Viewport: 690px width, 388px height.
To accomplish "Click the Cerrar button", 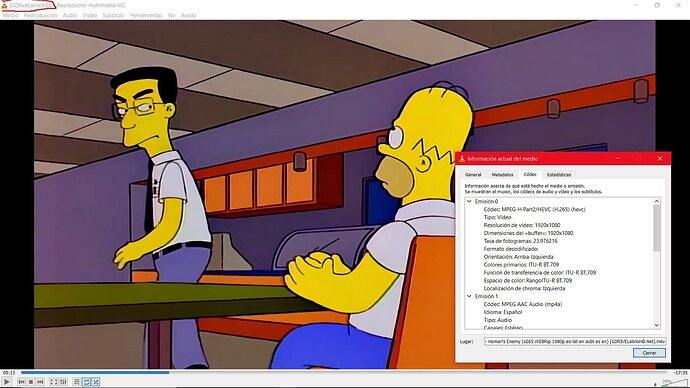I will tap(649, 353).
